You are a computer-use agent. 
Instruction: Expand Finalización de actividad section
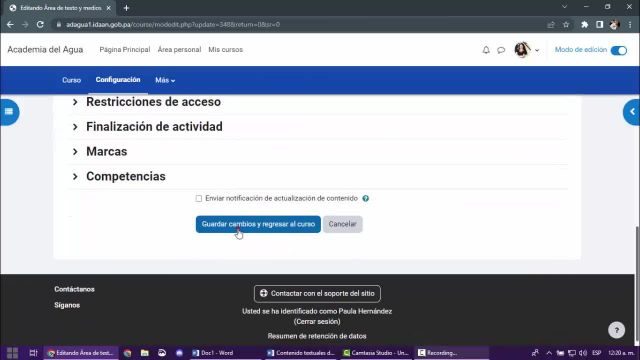(x=147, y=127)
